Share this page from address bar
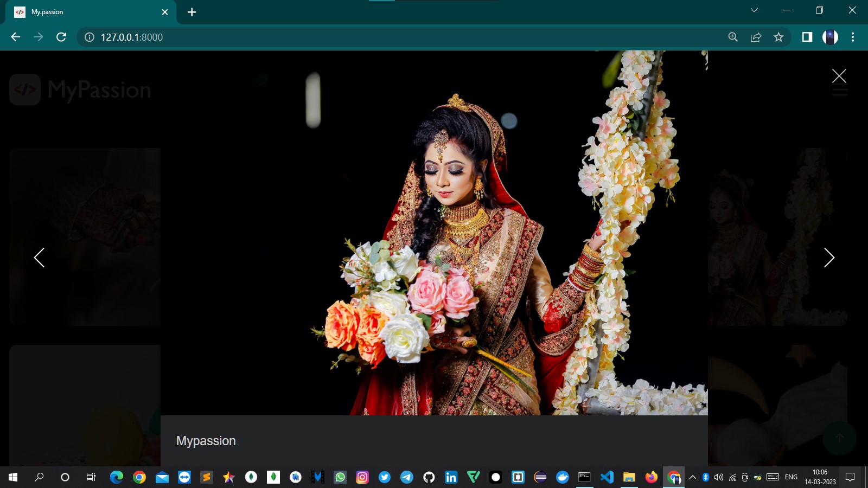 pos(756,37)
